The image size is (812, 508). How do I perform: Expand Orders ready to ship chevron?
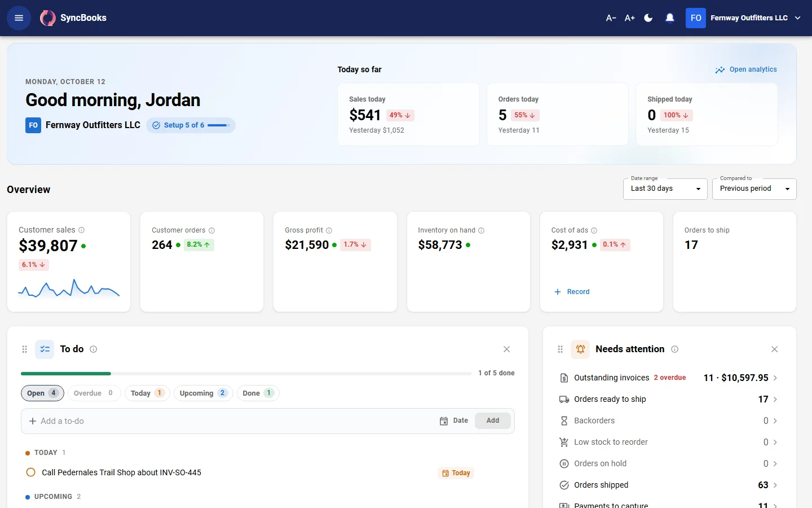(775, 400)
